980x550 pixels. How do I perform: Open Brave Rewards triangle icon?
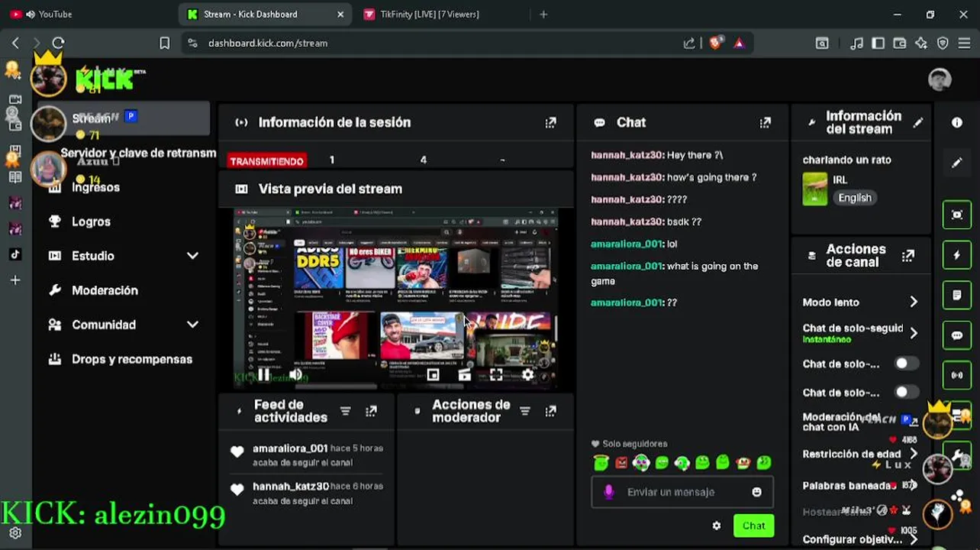[739, 44]
